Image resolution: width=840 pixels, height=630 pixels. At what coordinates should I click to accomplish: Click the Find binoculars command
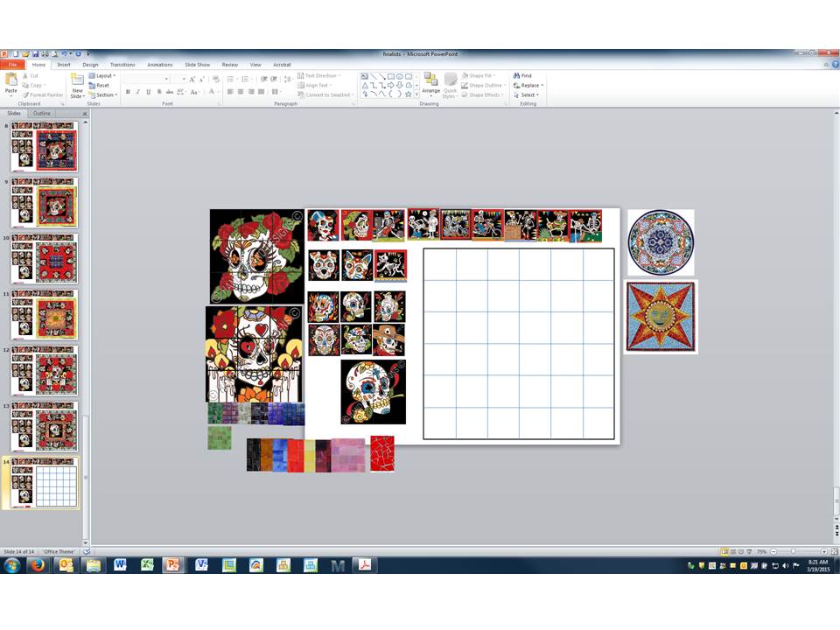pos(522,76)
